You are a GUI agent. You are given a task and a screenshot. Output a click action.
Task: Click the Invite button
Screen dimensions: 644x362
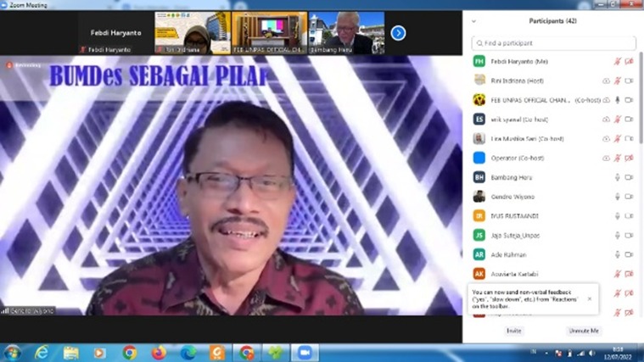coord(514,331)
